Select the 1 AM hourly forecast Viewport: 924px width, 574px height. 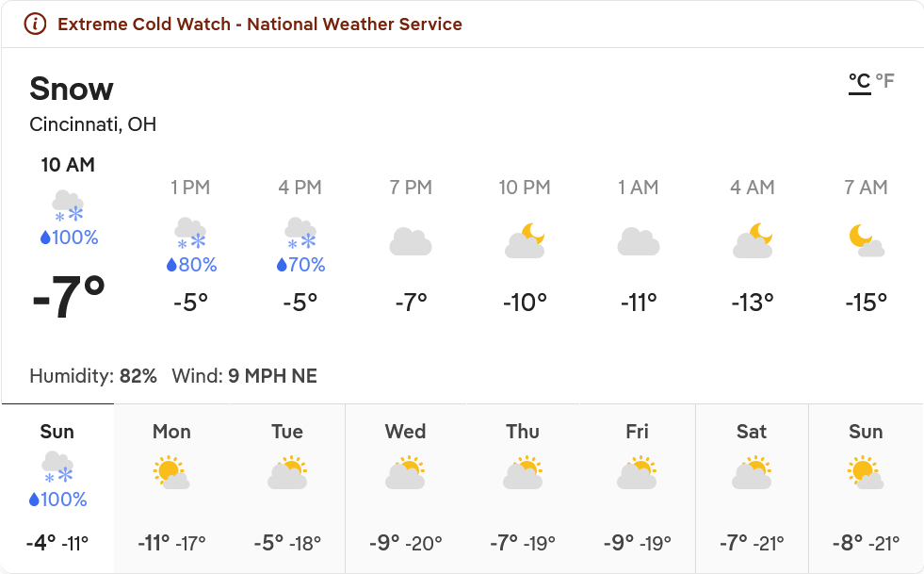639,247
